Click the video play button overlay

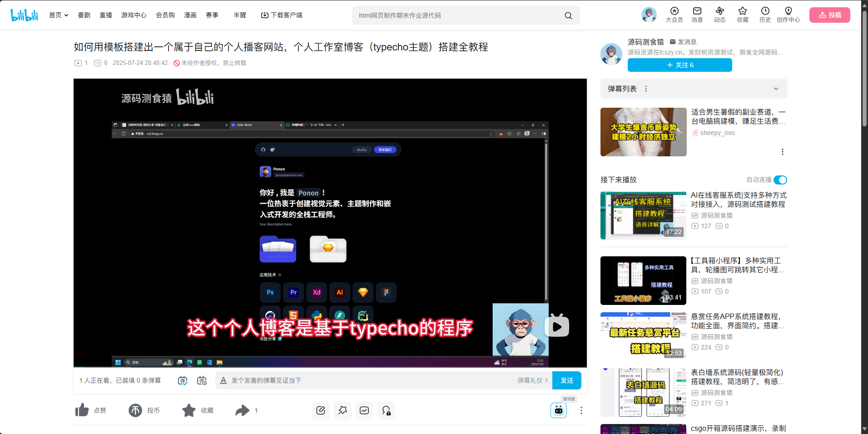coord(557,326)
